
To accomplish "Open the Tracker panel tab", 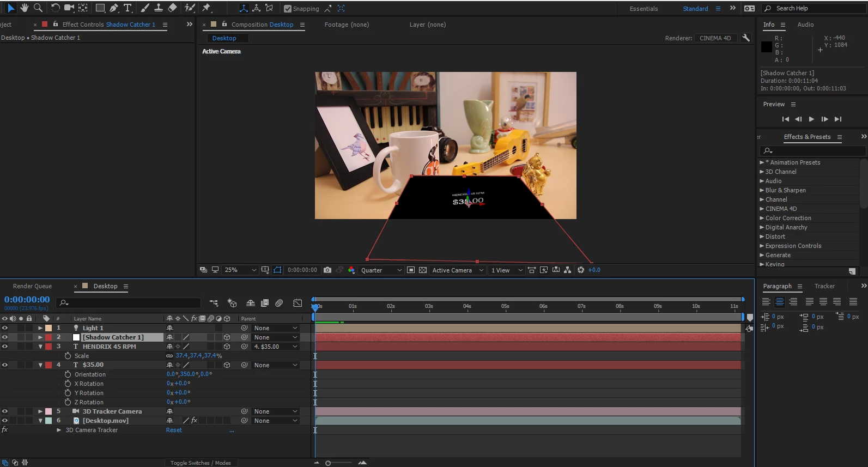I will pyautogui.click(x=824, y=286).
